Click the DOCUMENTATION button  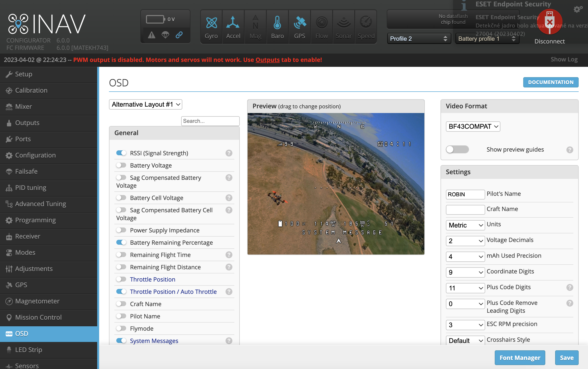(x=550, y=82)
